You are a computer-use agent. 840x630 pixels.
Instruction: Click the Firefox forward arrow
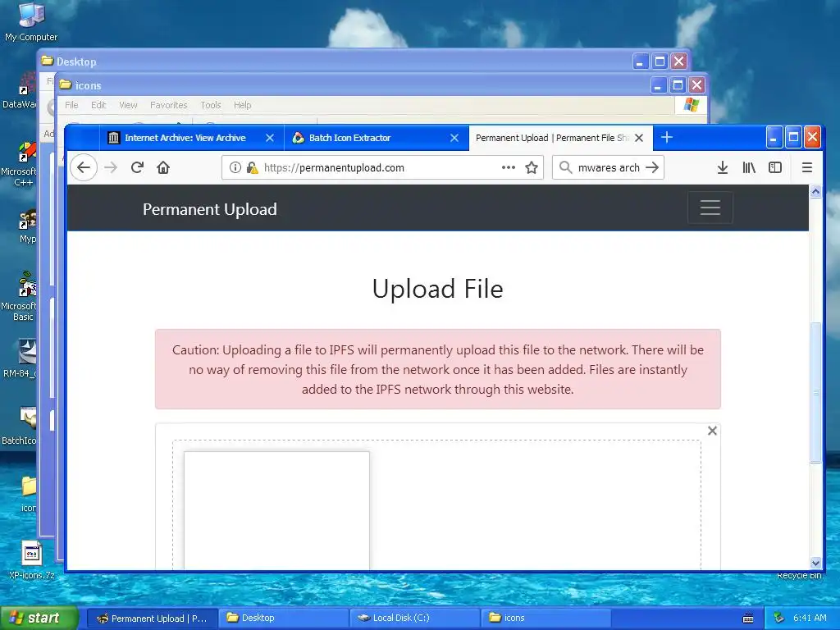pyautogui.click(x=111, y=167)
